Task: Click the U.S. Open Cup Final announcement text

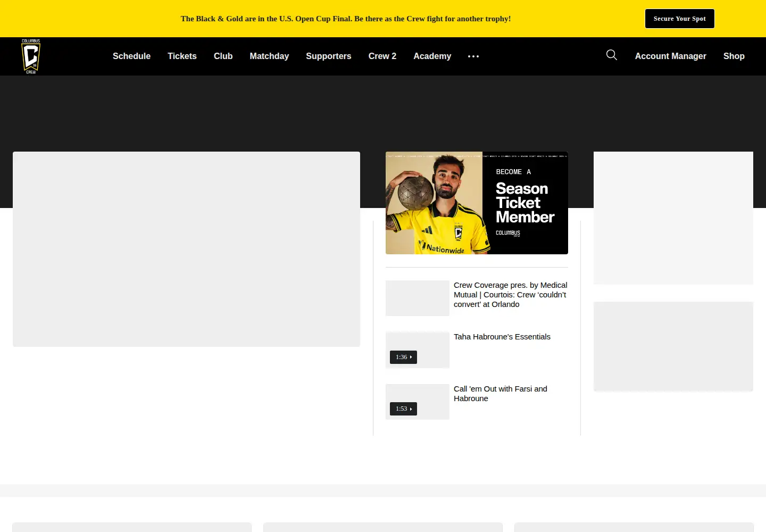Action: pos(346,19)
